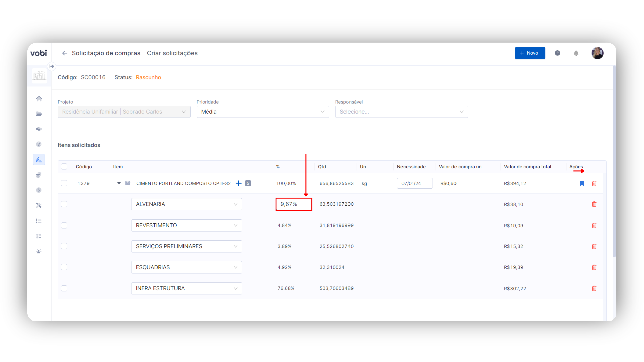Click the blue plus next to CIMENTO PORTLAND
This screenshot has height=362, width=644.
pos(238,183)
